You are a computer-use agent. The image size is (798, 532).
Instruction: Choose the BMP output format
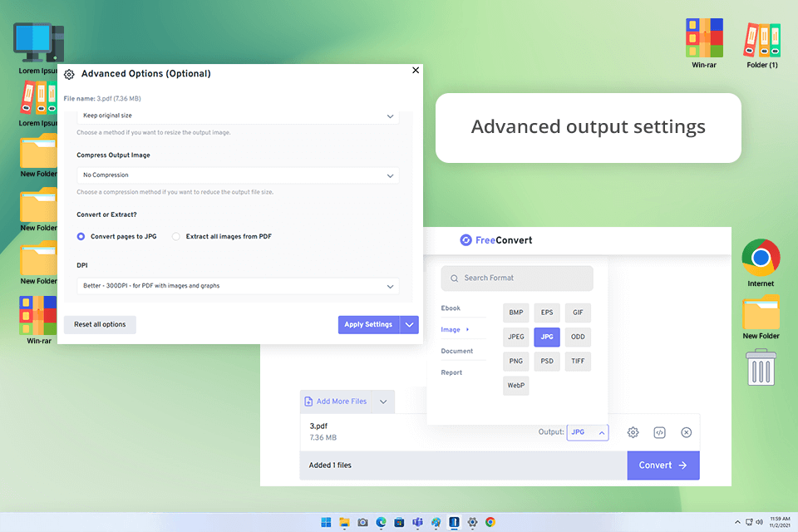pyautogui.click(x=516, y=313)
